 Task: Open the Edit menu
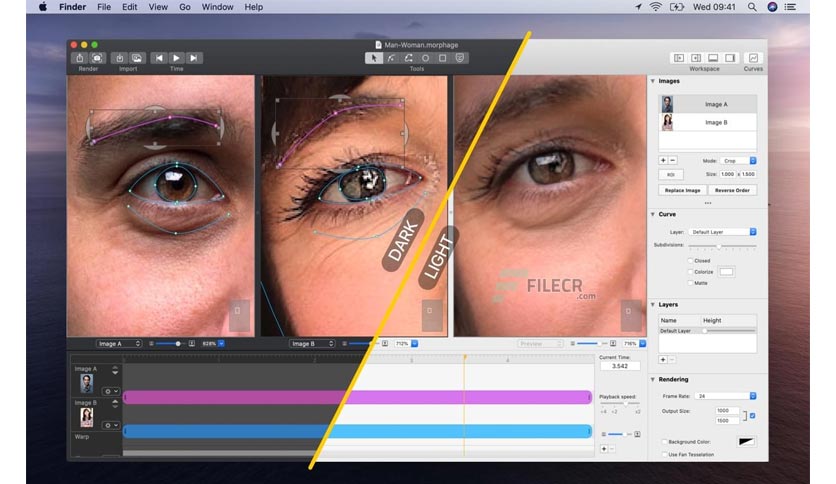pos(130,7)
